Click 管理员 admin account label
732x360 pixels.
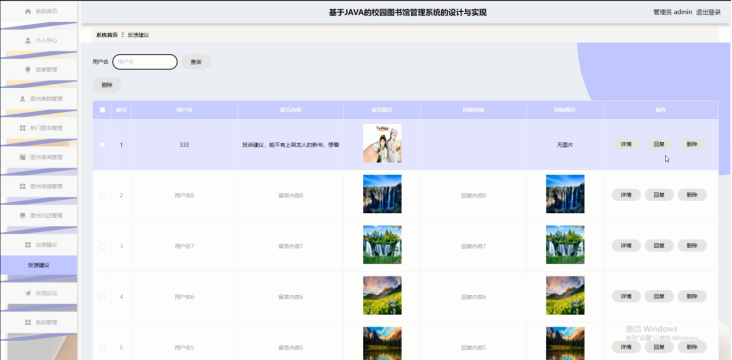point(672,13)
